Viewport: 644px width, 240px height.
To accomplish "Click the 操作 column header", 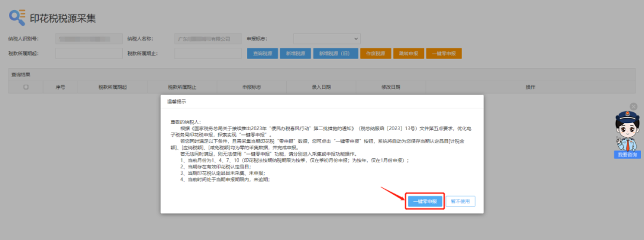I will click(531, 87).
